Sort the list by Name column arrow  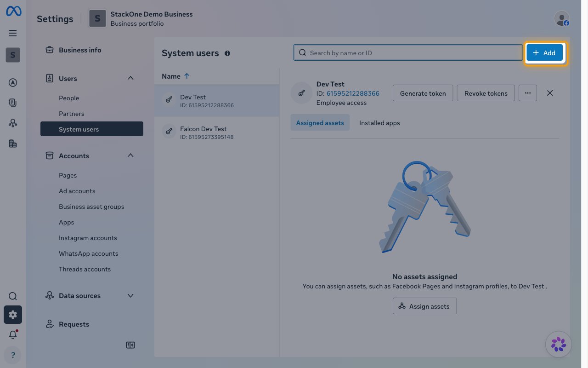(187, 76)
